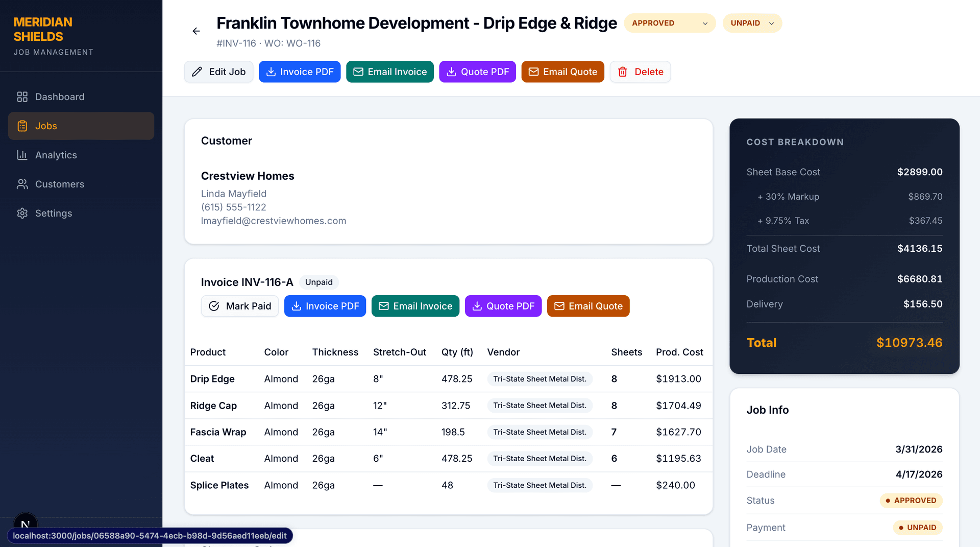Screen dimensions: 980x547
Task: Click the customer email lmayfield@crestviewhomes.com
Action: [x=274, y=221]
